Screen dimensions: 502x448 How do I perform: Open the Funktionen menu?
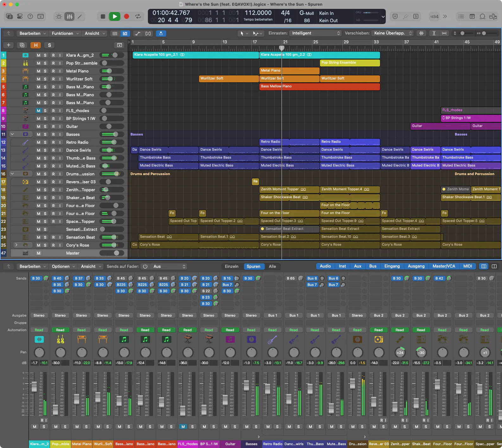[65, 34]
